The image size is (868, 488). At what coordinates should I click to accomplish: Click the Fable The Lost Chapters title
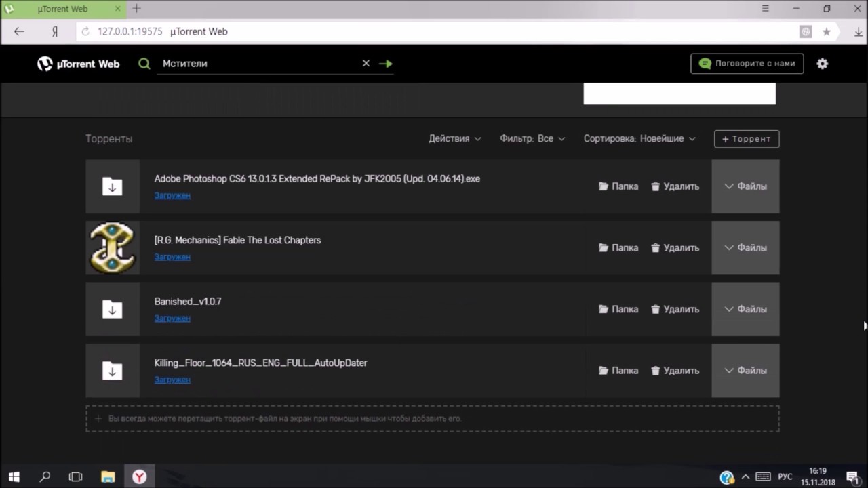tap(237, 240)
